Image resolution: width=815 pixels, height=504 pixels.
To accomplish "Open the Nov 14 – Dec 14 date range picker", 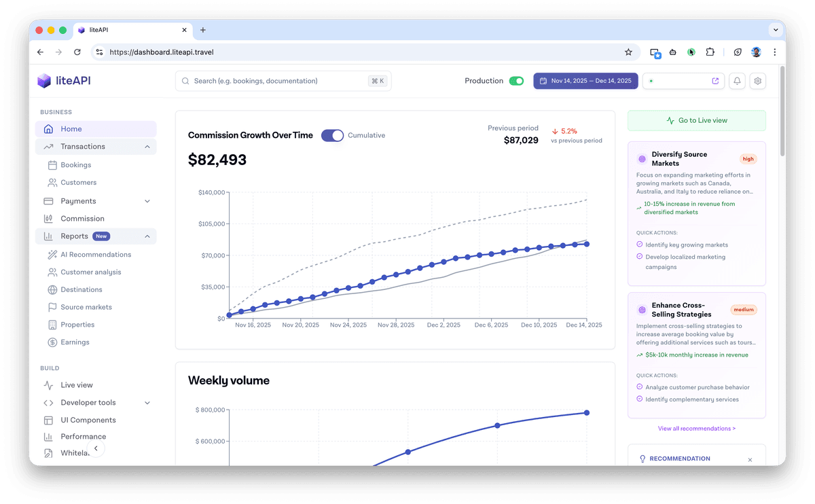I will pos(585,81).
